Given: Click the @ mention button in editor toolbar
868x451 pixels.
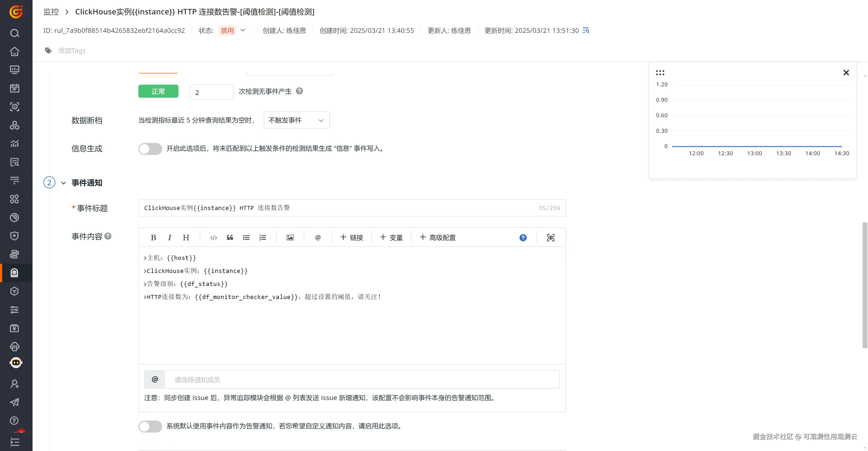Looking at the screenshot, I should [x=318, y=238].
